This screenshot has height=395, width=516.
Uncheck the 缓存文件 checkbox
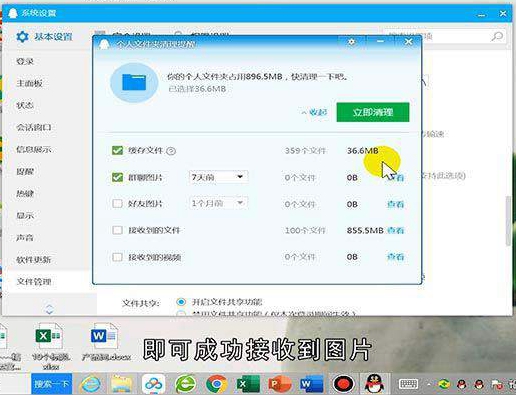click(117, 151)
